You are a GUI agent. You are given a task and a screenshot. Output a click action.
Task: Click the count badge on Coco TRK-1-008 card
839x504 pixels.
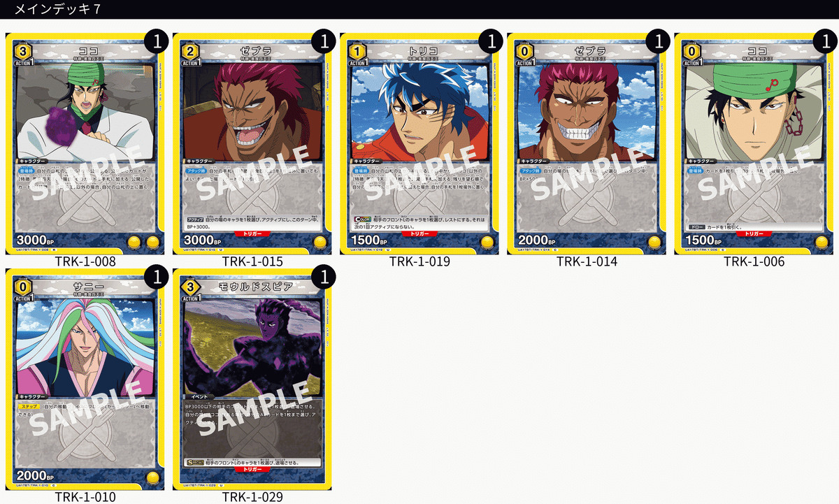tap(157, 41)
